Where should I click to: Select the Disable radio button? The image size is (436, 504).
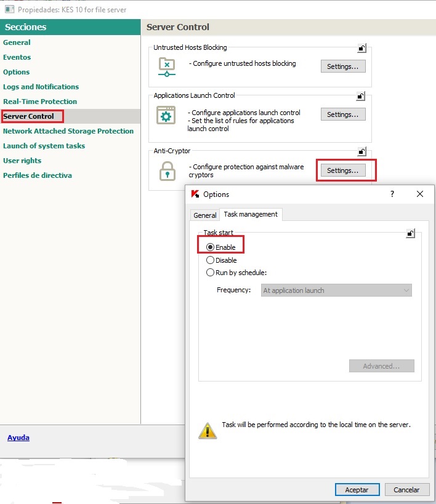click(x=210, y=260)
